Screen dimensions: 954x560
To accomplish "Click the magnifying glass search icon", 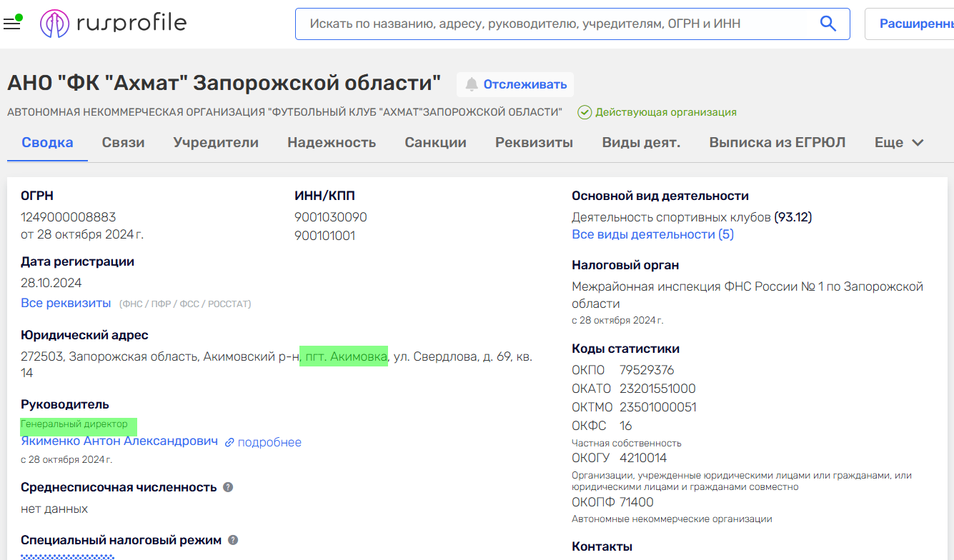I will (828, 24).
